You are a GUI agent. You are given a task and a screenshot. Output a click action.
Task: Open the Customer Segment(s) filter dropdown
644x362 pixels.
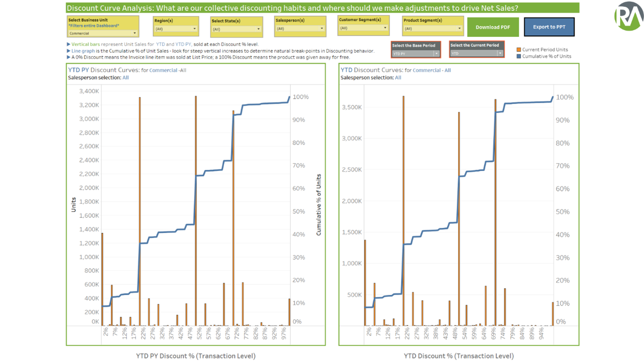point(363,28)
